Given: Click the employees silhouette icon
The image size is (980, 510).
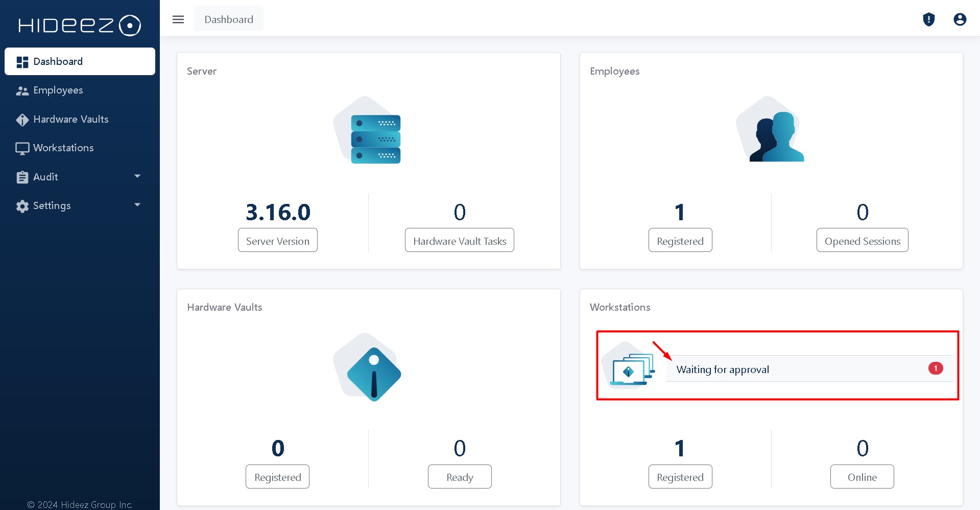Looking at the screenshot, I should click(771, 131).
